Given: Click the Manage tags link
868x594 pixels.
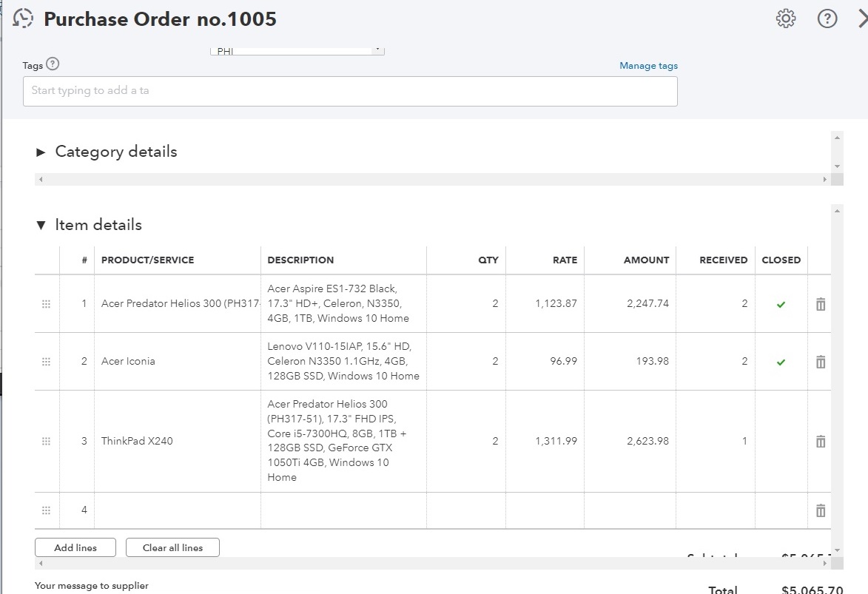Looking at the screenshot, I should pos(648,66).
